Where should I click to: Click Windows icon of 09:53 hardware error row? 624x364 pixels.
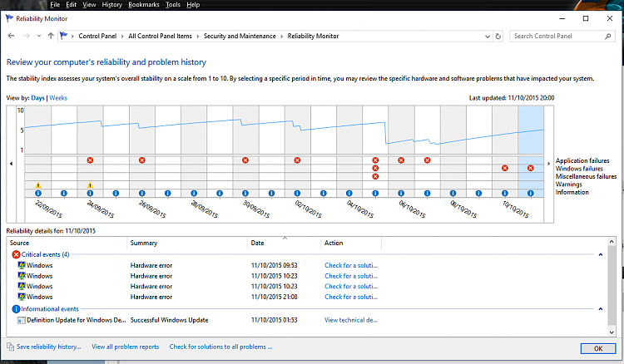[22, 265]
